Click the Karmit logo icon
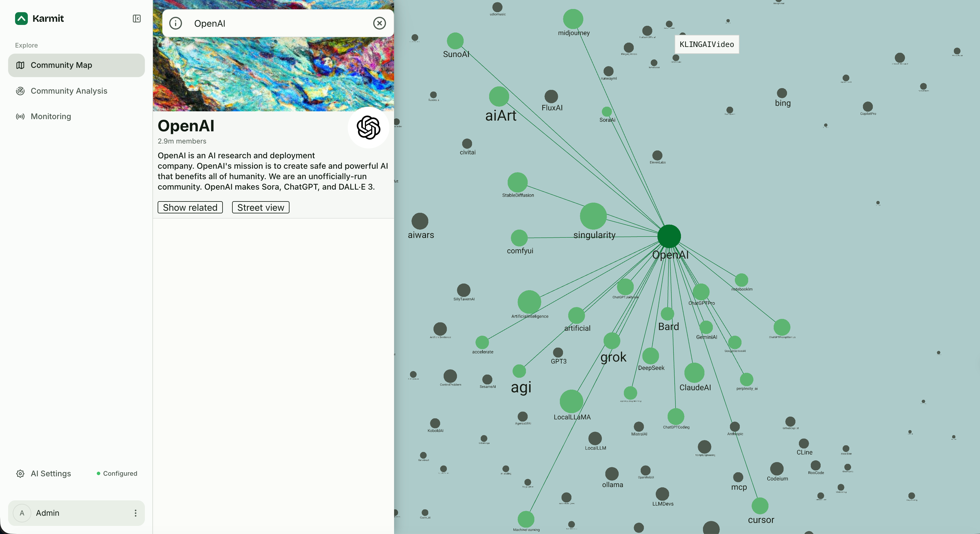 (21, 18)
